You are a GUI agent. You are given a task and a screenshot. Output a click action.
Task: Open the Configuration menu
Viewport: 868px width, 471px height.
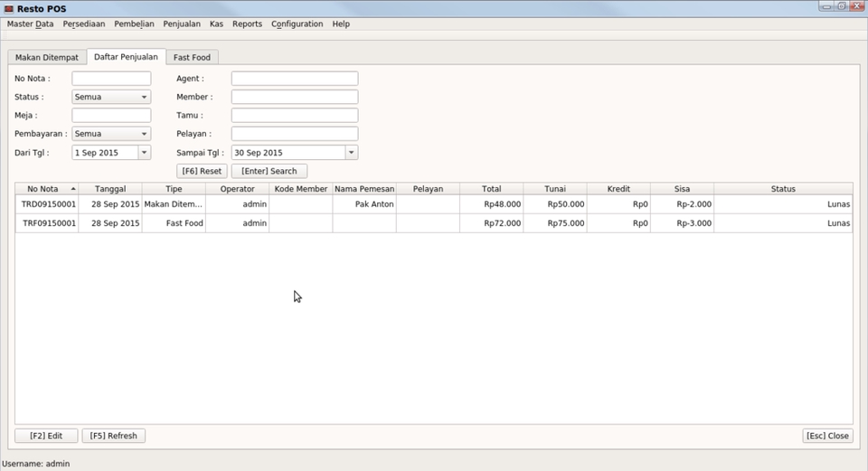point(297,24)
